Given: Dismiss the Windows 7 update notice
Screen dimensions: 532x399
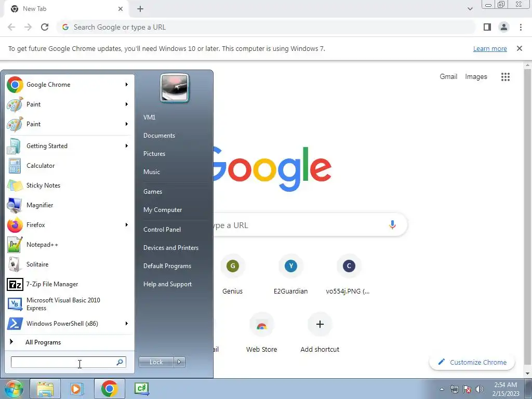Looking at the screenshot, I should pyautogui.click(x=520, y=48).
